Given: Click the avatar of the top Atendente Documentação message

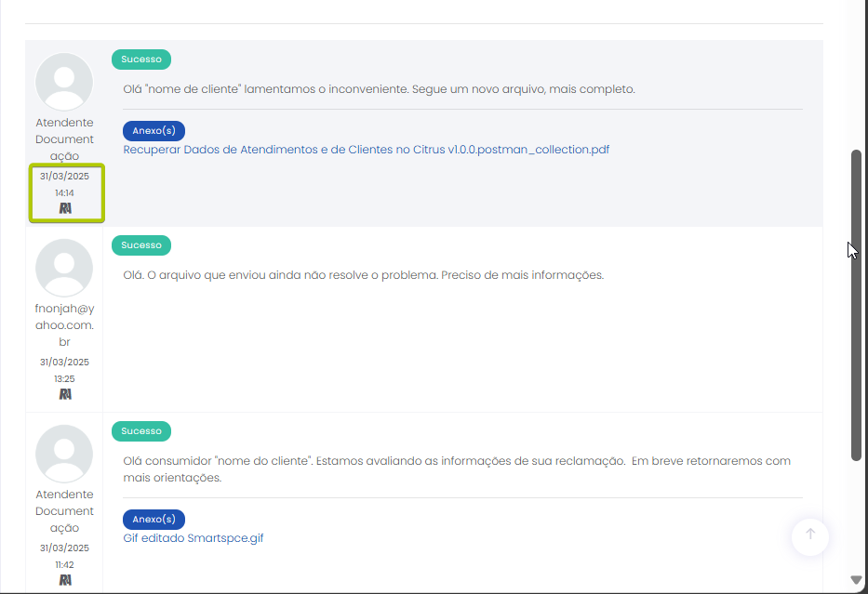Looking at the screenshot, I should pyautogui.click(x=64, y=82).
